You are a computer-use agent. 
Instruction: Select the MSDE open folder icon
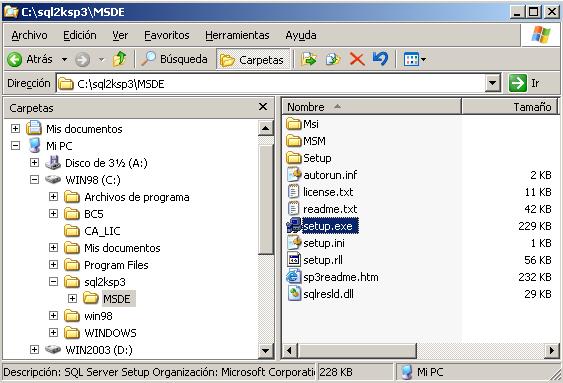click(90, 298)
